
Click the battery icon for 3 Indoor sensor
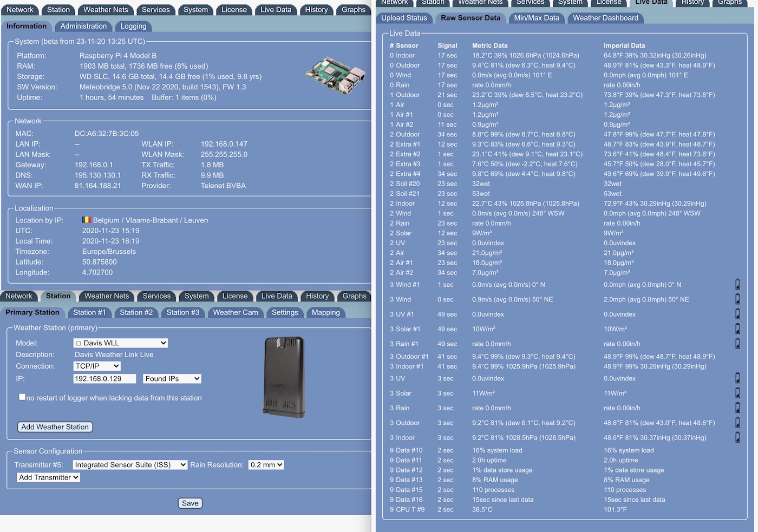click(x=737, y=437)
